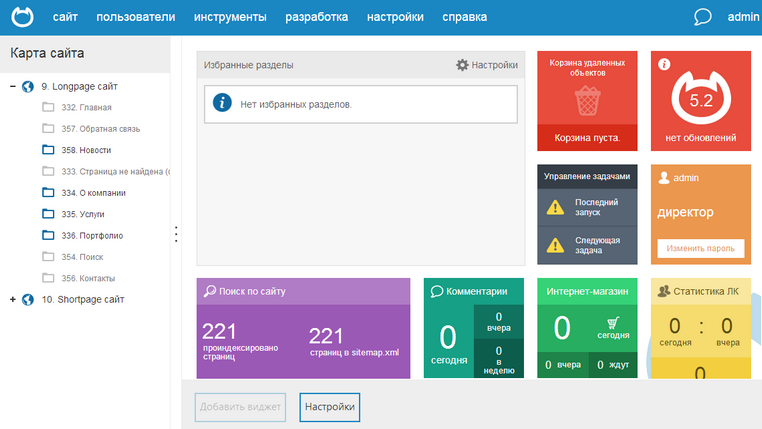Open the разработка menu
The height and width of the screenshot is (429, 762).
[316, 17]
